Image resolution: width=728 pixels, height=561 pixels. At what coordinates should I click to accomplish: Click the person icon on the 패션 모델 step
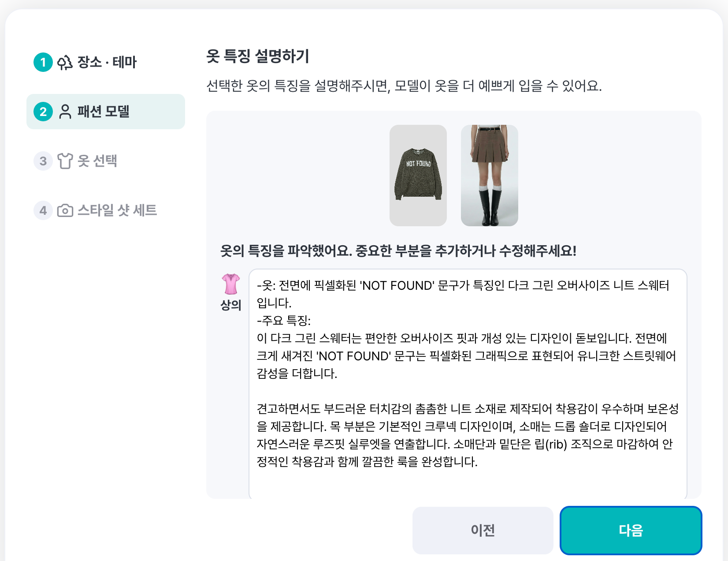pos(65,112)
